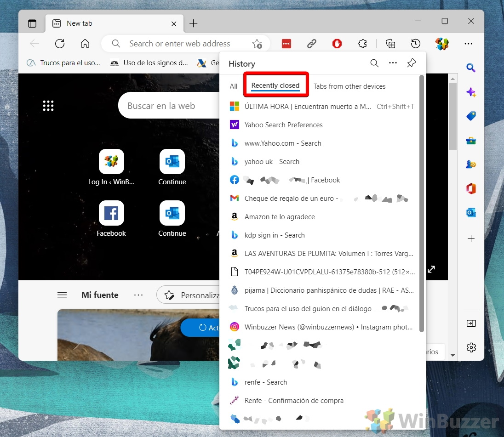Viewport: 504px width, 437px height.
Task: Reopen www.Yahoo.com - Search entry
Action: 322,143
